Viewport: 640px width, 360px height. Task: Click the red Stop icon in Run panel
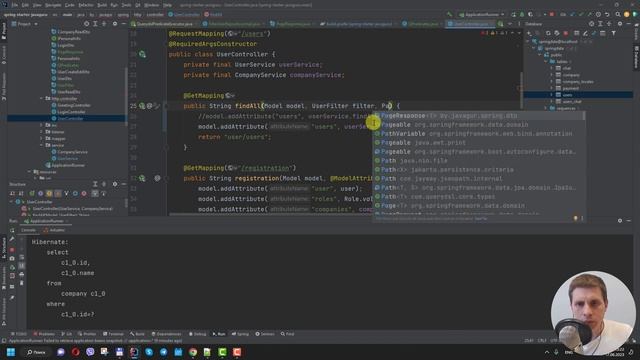click(12, 249)
